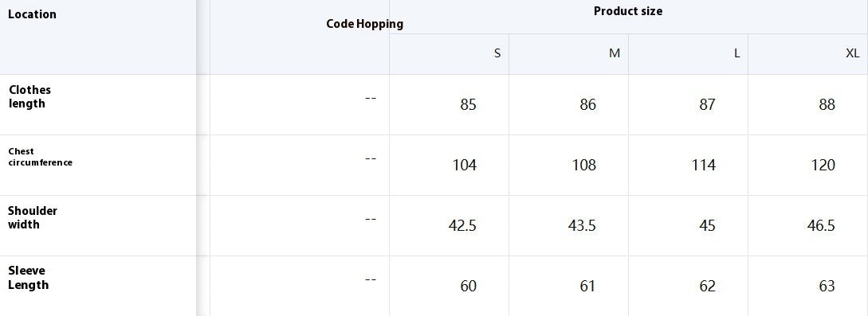Click the Shoulder width row label
The image size is (868, 316).
pyautogui.click(x=32, y=217)
